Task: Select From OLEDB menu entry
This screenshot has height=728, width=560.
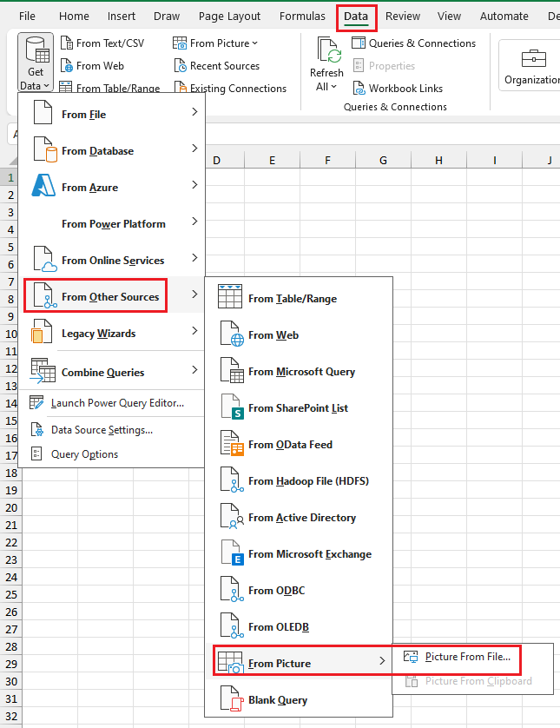Action: point(299,626)
